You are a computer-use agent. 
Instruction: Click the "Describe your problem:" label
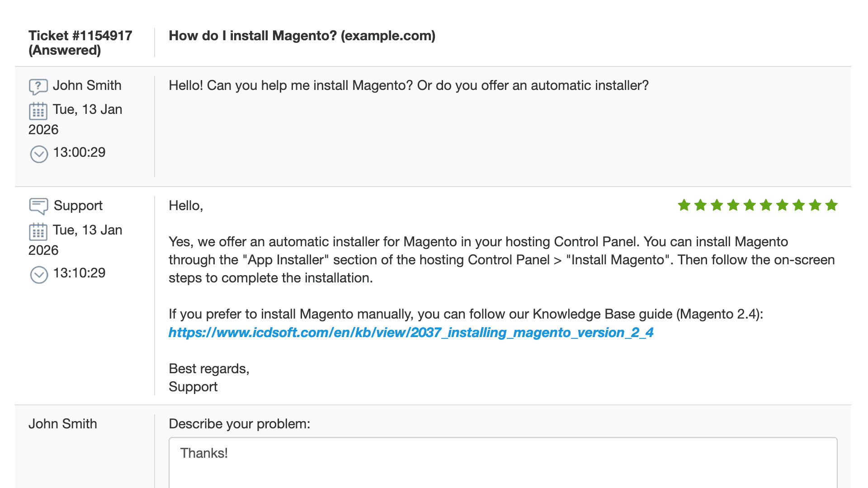pyautogui.click(x=239, y=424)
